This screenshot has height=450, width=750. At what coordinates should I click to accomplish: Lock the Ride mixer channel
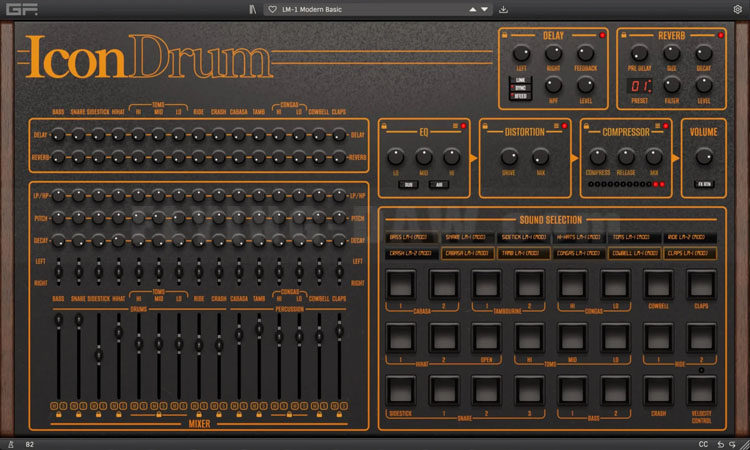[x=199, y=414]
